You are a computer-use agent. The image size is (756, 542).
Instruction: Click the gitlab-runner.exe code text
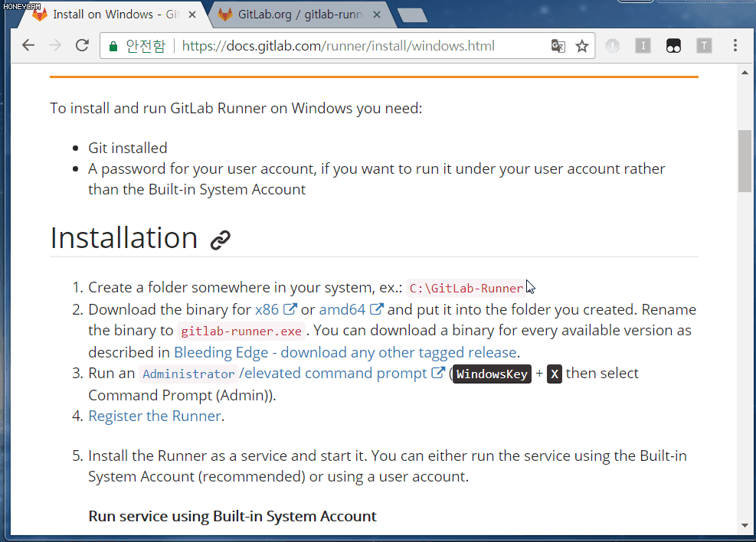pyautogui.click(x=241, y=331)
